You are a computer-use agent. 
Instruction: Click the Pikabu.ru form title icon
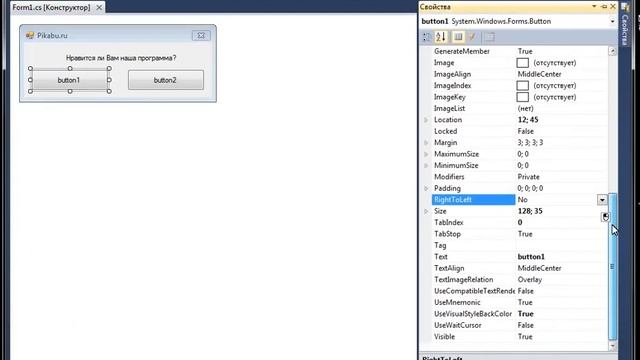pos(30,36)
